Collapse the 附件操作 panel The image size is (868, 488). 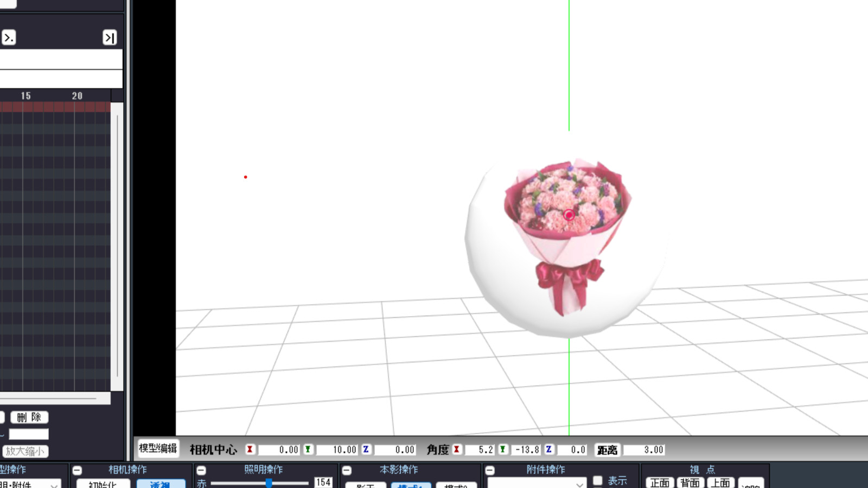[x=490, y=471]
